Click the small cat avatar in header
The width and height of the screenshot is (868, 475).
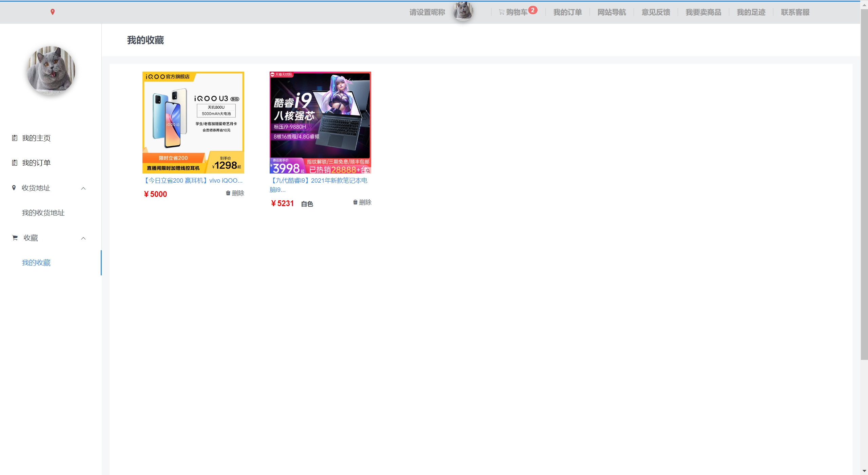[x=463, y=11]
